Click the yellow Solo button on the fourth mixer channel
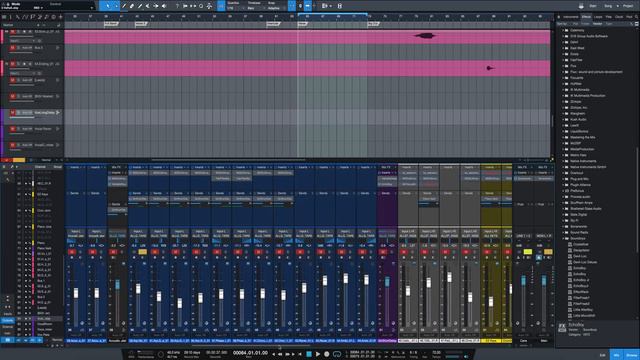The image size is (640, 360). (x=142, y=252)
